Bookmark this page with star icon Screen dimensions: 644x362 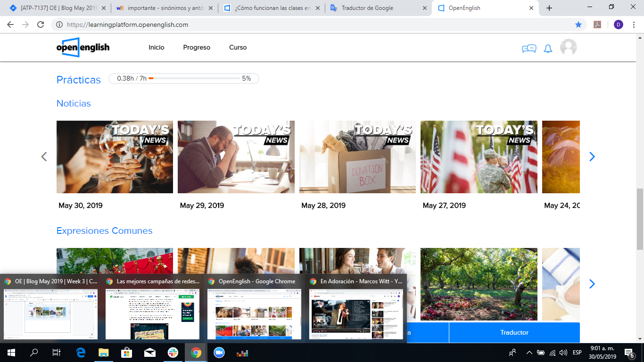click(578, 25)
